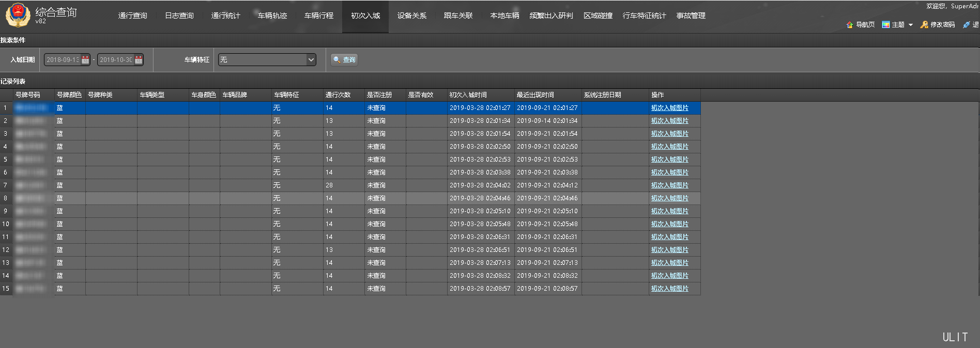
Task: Expand the 主题 theme dropdown arrow
Action: point(911,25)
